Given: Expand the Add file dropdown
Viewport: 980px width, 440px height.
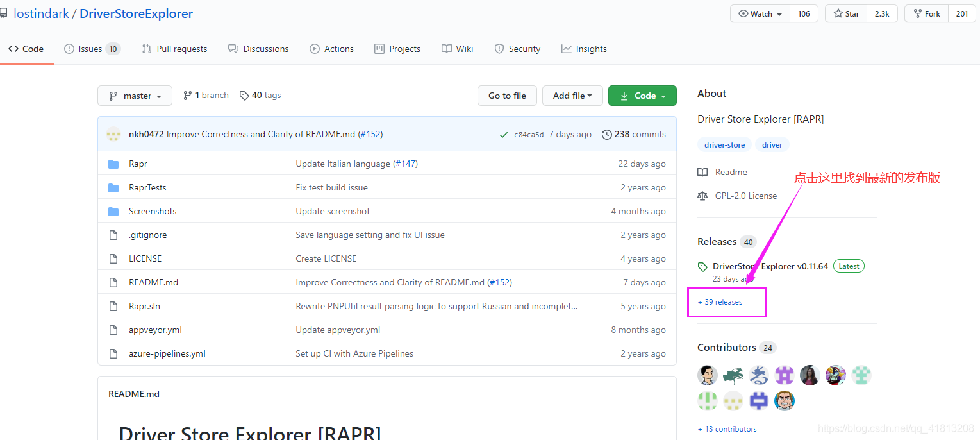Looking at the screenshot, I should [572, 96].
